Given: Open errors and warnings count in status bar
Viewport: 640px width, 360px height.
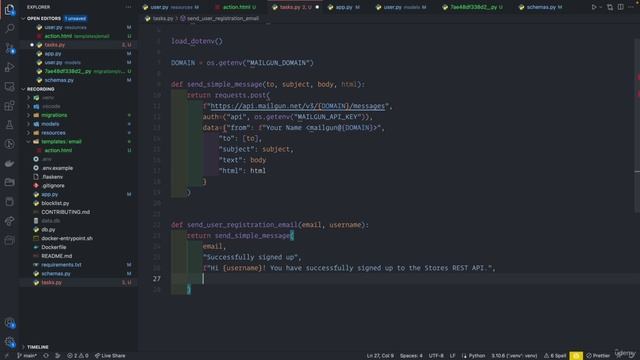Looking at the screenshot, I should [x=78, y=356].
